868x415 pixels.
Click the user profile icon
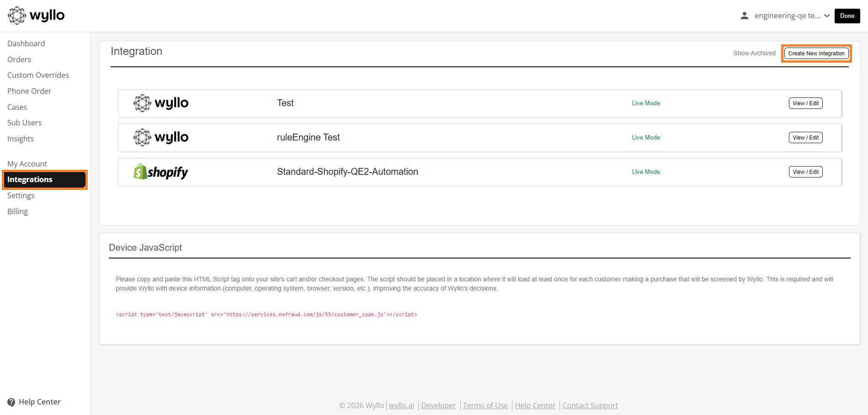pos(745,16)
